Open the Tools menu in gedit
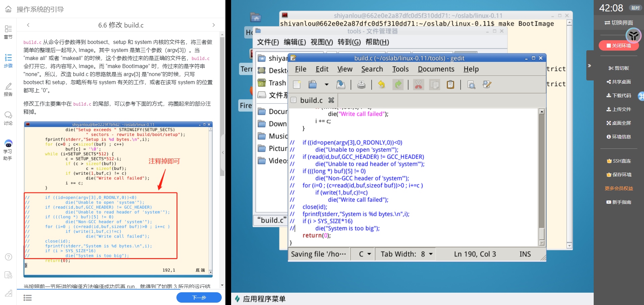The width and height of the screenshot is (644, 305). point(400,69)
